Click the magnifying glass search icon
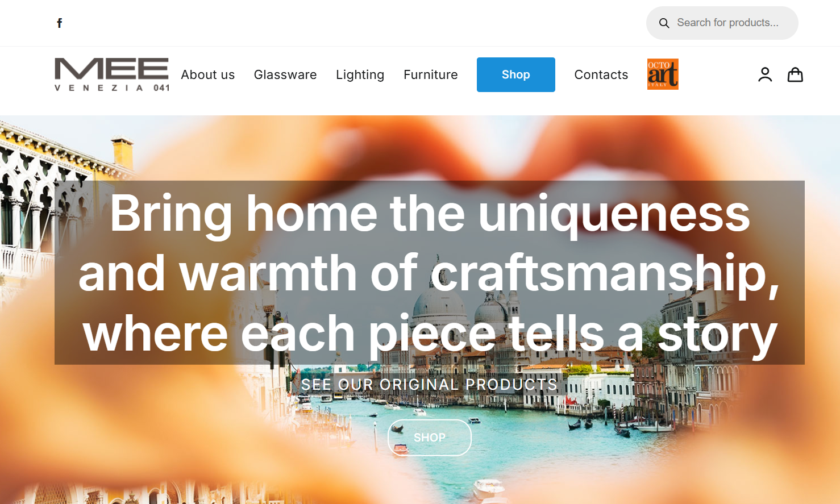The image size is (840, 504). pos(664,23)
